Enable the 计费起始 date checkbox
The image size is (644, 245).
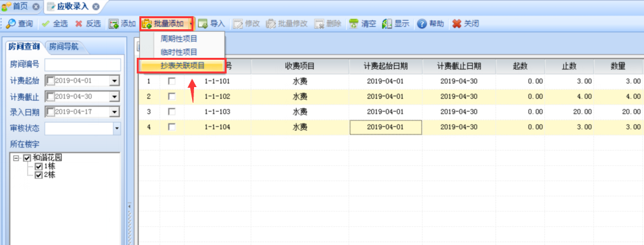(x=51, y=81)
